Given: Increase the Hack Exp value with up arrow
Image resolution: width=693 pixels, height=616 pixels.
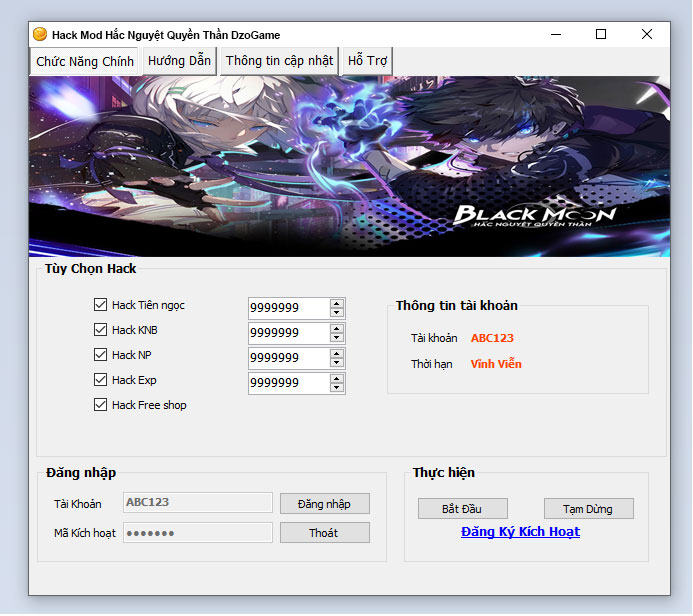Looking at the screenshot, I should (x=337, y=379).
